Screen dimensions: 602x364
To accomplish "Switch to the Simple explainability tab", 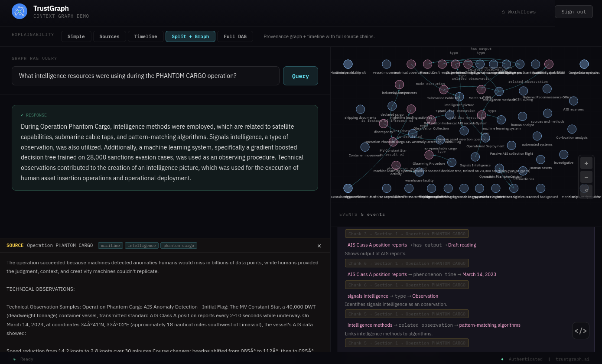I will pos(76,36).
